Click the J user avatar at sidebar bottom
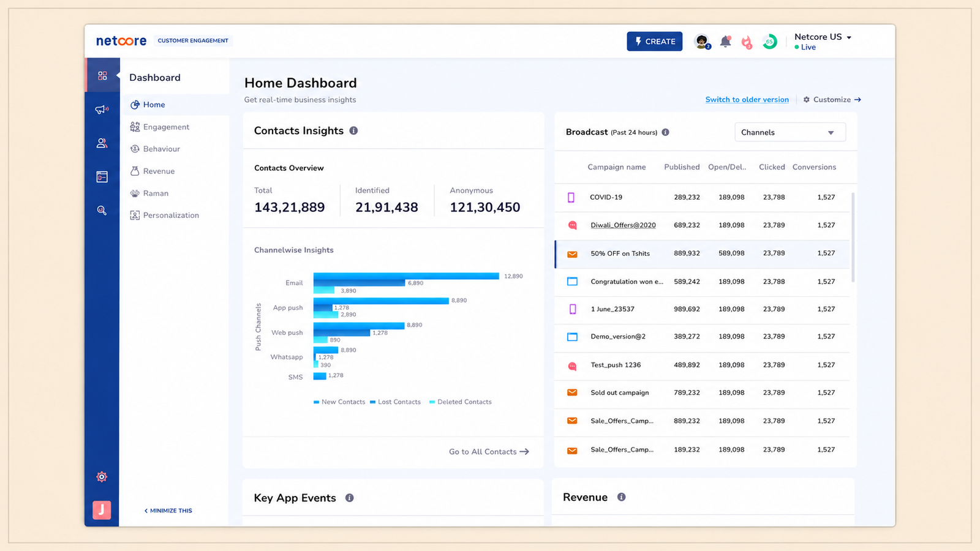The height and width of the screenshot is (551, 980). pyautogui.click(x=102, y=510)
